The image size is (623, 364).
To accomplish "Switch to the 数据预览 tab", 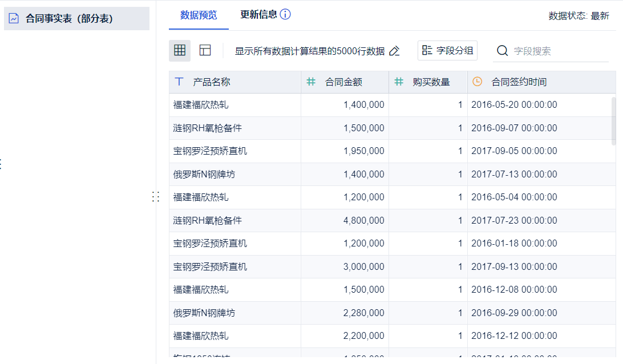I will click(199, 15).
